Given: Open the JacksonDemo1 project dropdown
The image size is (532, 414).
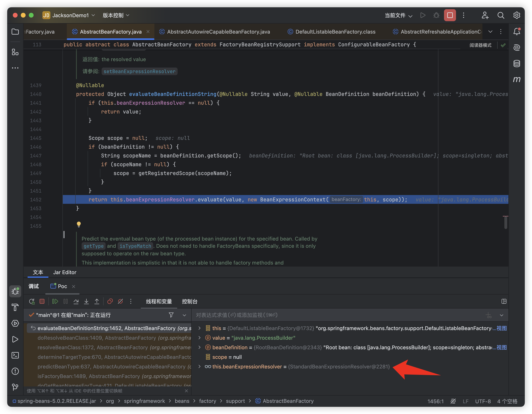Looking at the screenshot, I should coord(69,15).
